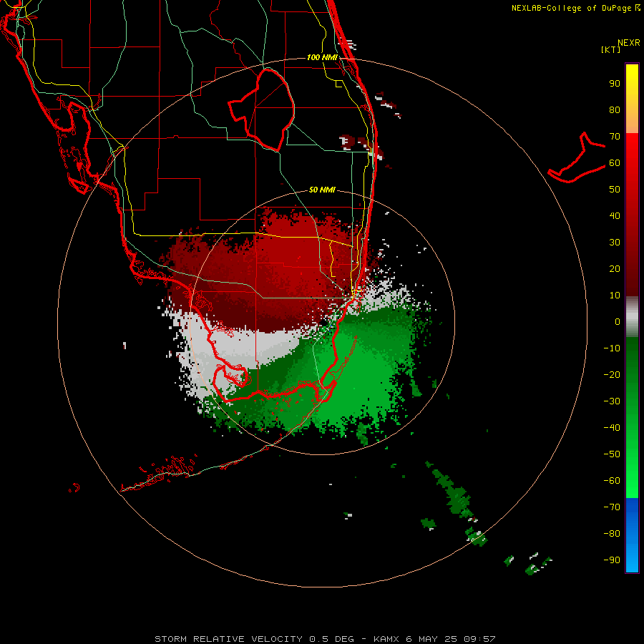
Task: Click the 50 knot scale value
Action: pos(615,190)
